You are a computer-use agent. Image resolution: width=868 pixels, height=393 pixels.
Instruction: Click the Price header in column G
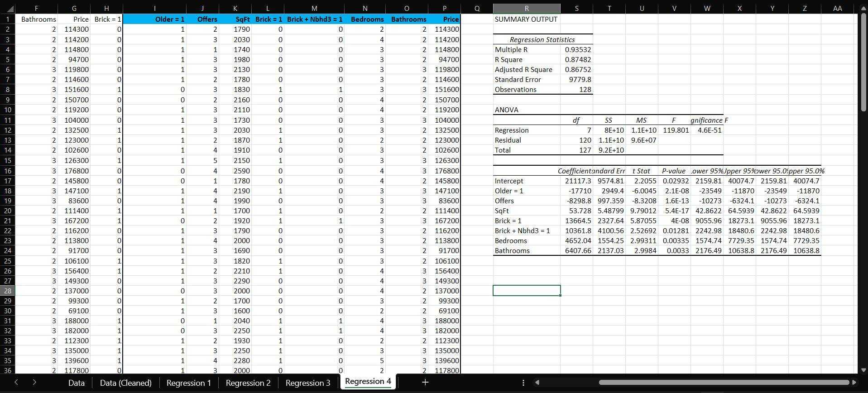(x=74, y=19)
